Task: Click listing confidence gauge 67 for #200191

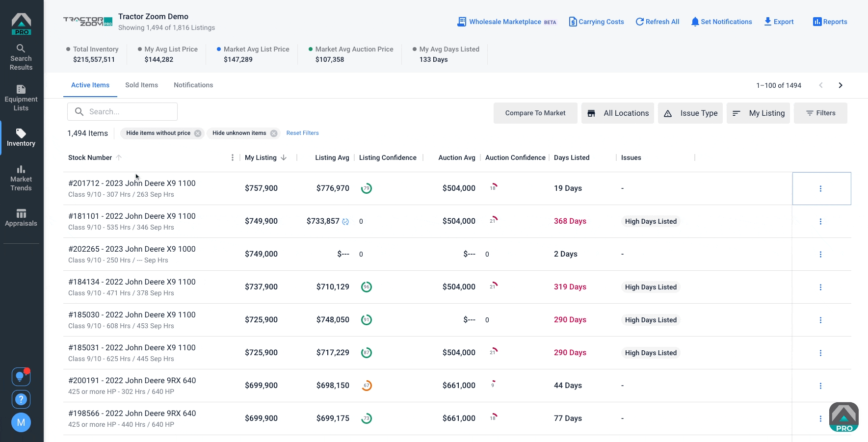Action: pyautogui.click(x=367, y=386)
